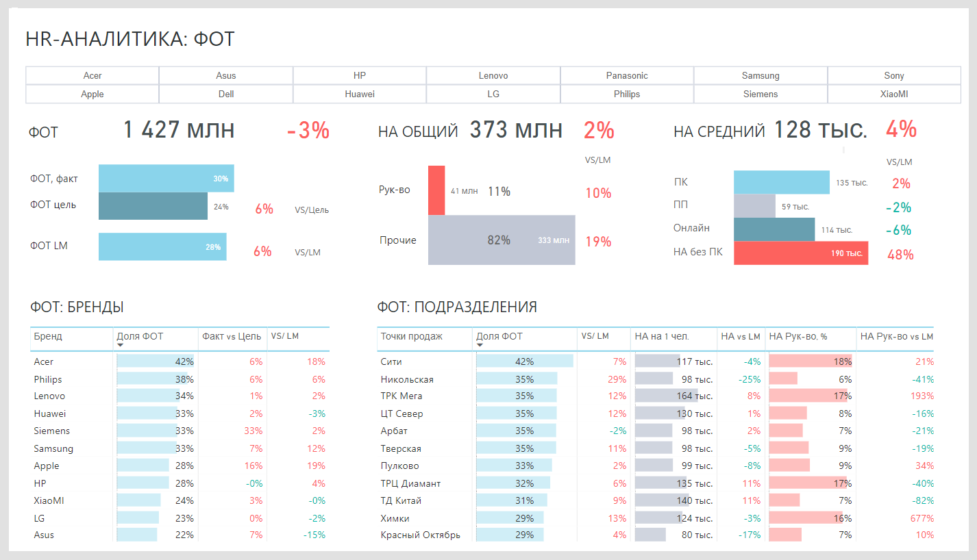The height and width of the screenshot is (560, 977).
Task: Click the Huawei row in brands table
Action: point(180,413)
